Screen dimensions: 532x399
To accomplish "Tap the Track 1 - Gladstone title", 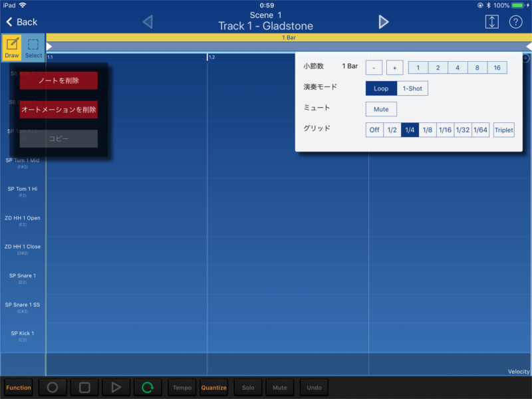I will 265,26.
